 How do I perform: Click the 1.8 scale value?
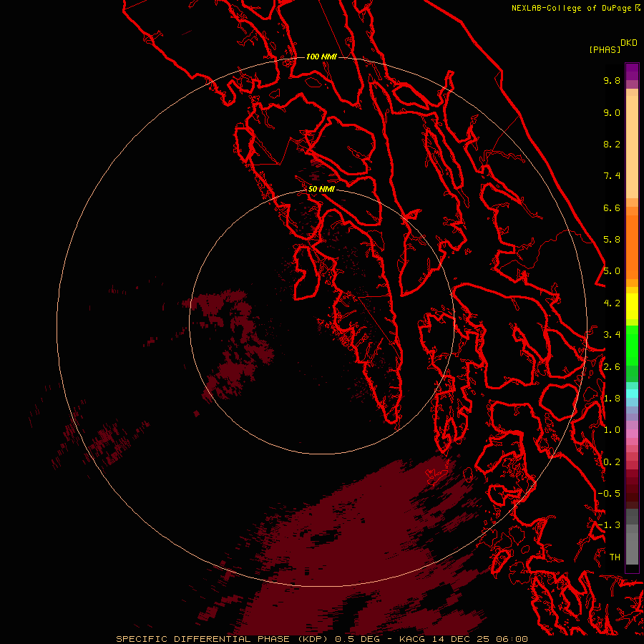[612, 399]
